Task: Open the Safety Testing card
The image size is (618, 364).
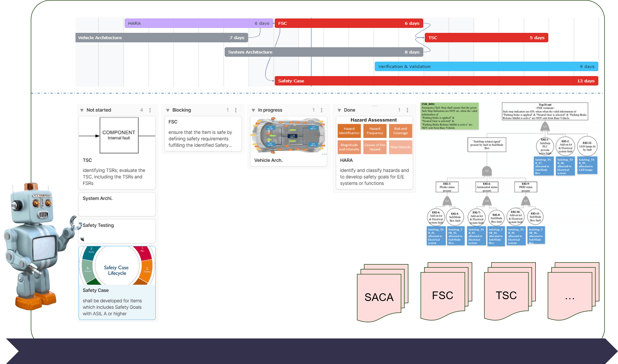Action: [x=117, y=231]
